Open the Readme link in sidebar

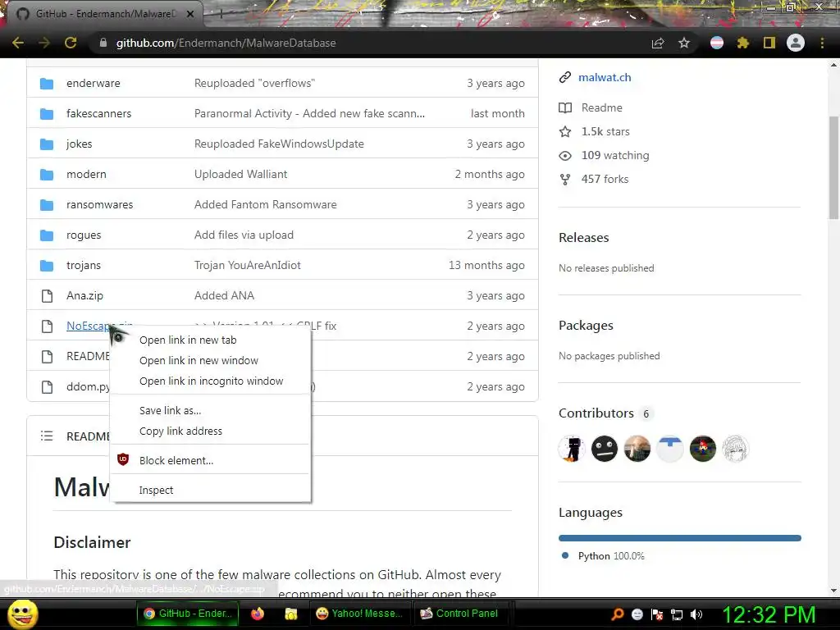[601, 107]
